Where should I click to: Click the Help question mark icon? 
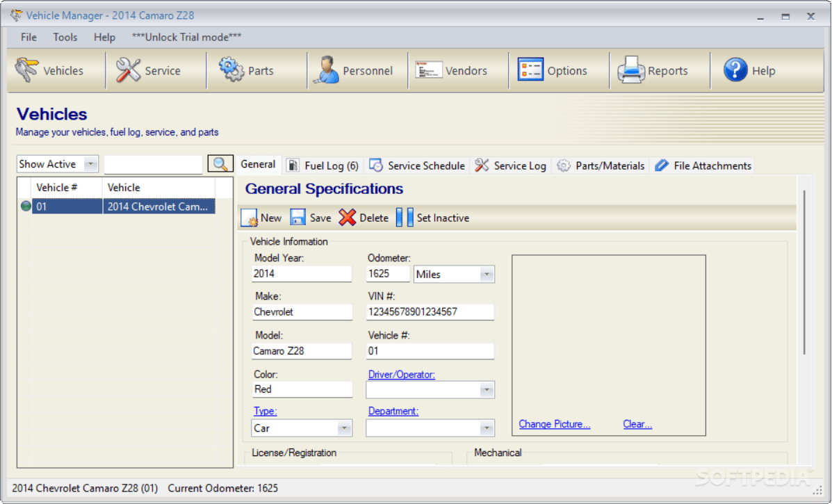735,70
